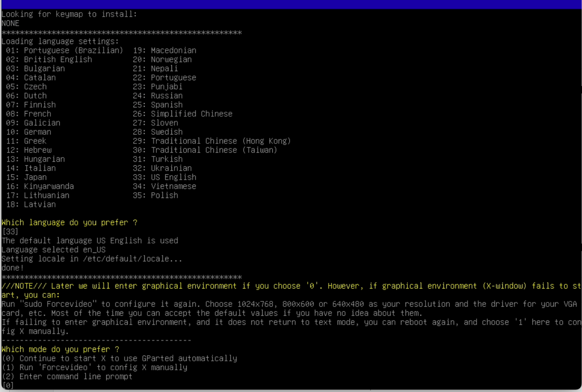Select the '04: Catalan' entry

[31, 78]
